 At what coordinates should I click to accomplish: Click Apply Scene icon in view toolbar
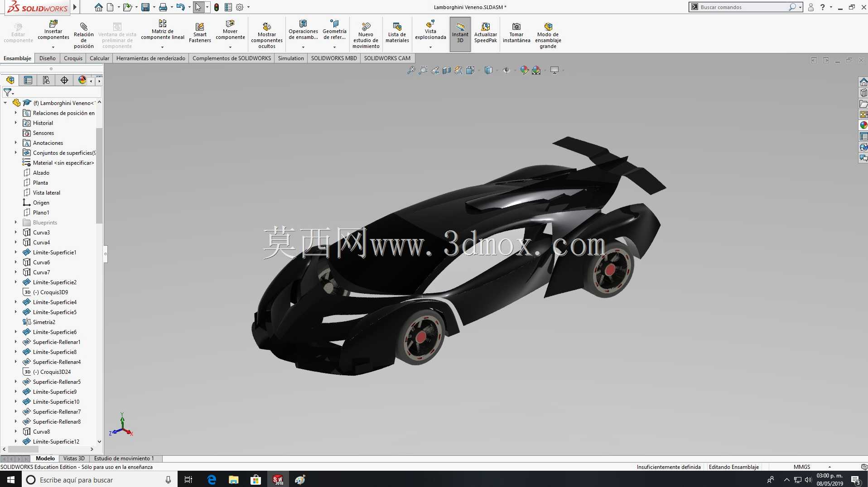[x=536, y=70]
